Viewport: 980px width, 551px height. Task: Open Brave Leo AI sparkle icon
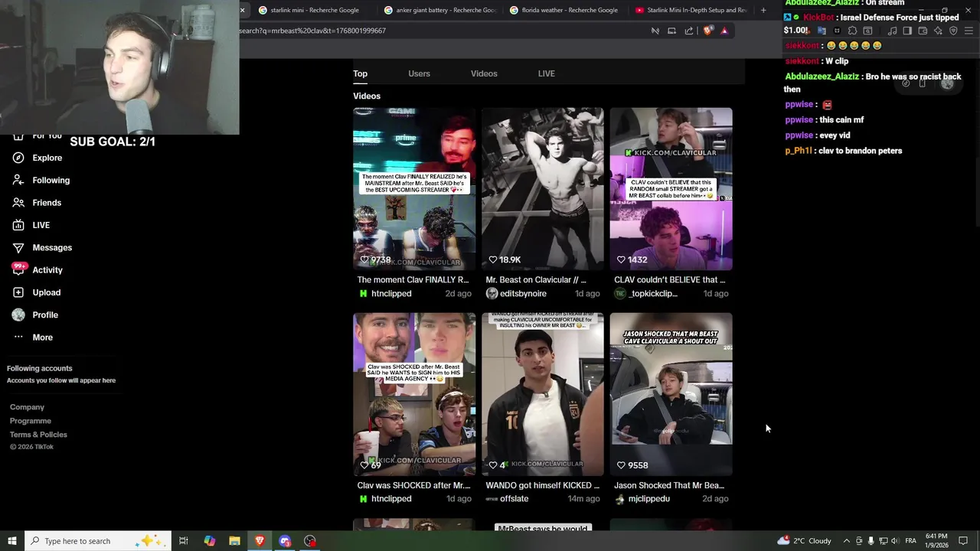coord(938,31)
